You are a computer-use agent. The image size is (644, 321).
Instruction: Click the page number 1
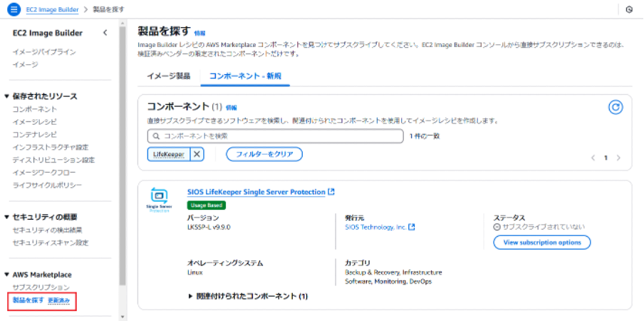point(606,158)
